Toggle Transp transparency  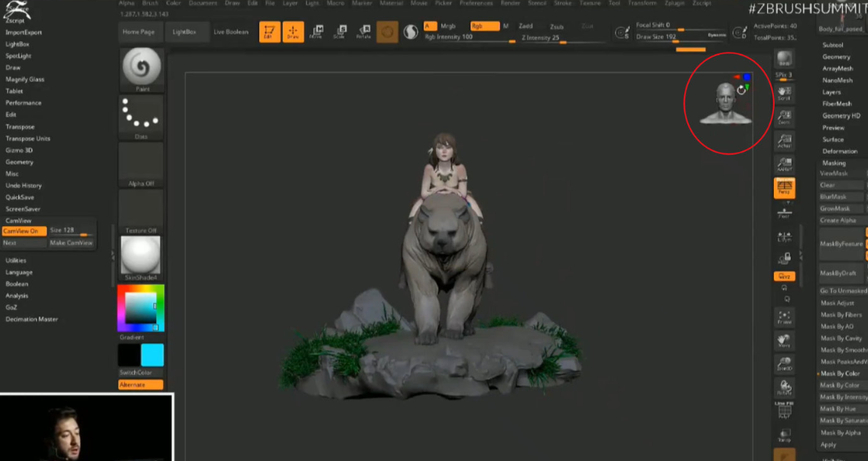coord(784,436)
